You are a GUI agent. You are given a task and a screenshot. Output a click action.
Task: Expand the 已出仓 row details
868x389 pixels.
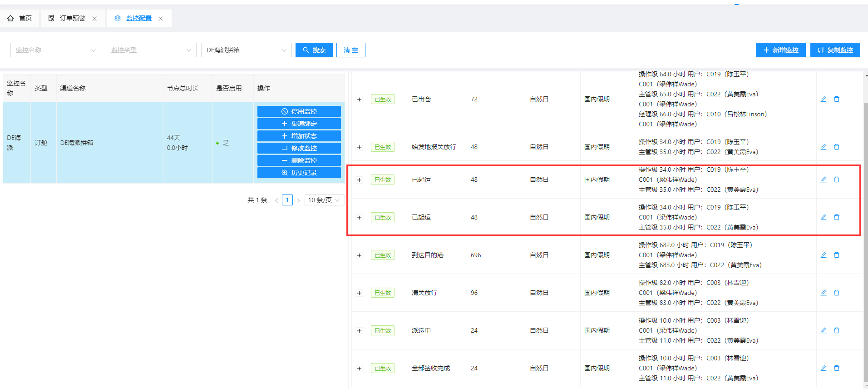pyautogui.click(x=359, y=100)
